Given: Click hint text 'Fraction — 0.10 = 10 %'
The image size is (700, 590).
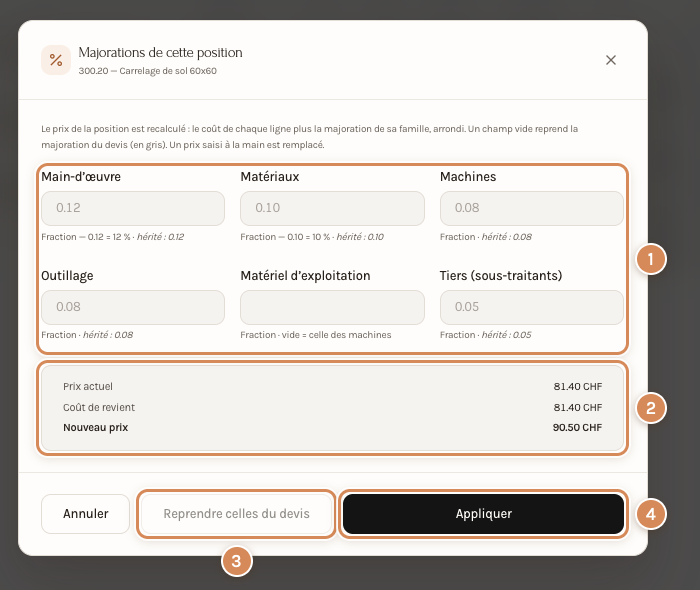Looking at the screenshot, I should pyautogui.click(x=285, y=237).
